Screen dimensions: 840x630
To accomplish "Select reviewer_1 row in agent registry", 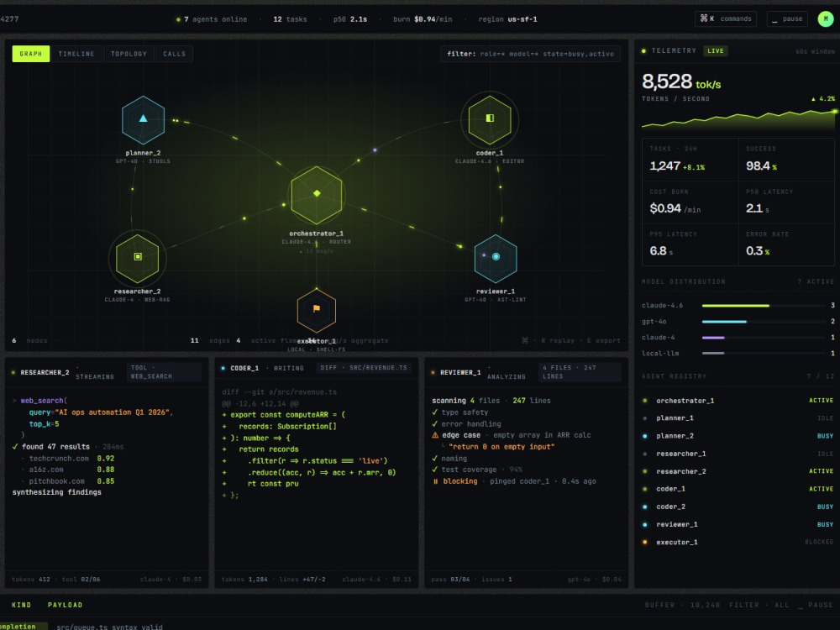I will click(x=738, y=524).
